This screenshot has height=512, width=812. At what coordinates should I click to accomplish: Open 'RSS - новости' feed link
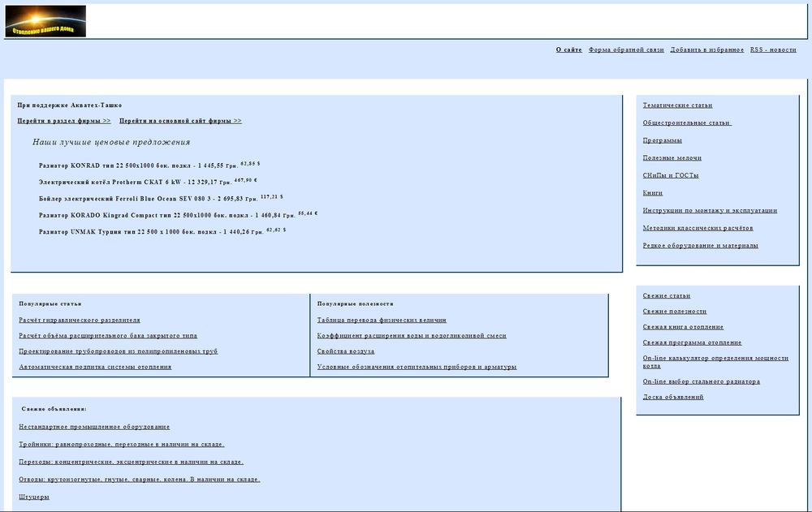773,49
